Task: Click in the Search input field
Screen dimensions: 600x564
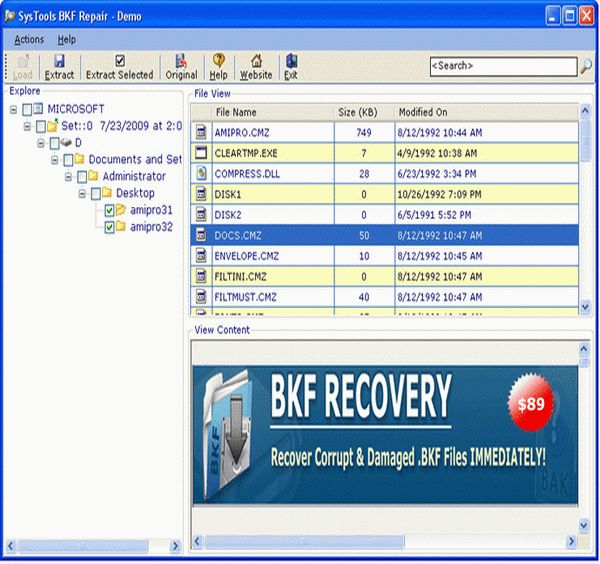Action: (504, 67)
